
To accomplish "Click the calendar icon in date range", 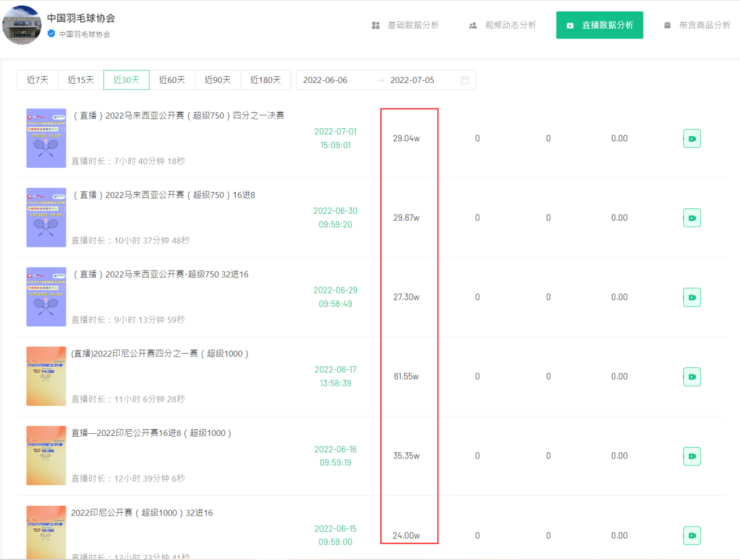I will coord(465,80).
